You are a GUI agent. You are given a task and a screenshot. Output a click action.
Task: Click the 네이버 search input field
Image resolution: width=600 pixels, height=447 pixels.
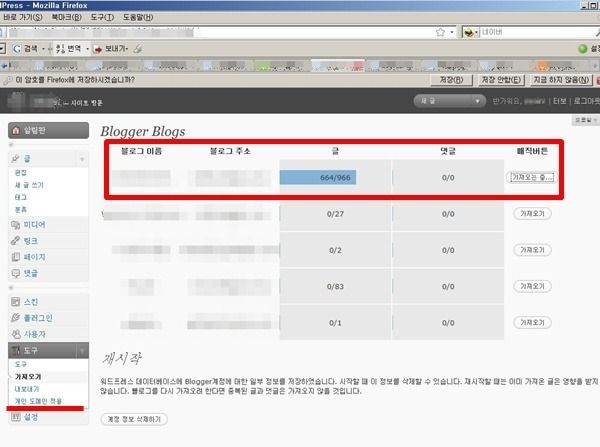[x=538, y=33]
